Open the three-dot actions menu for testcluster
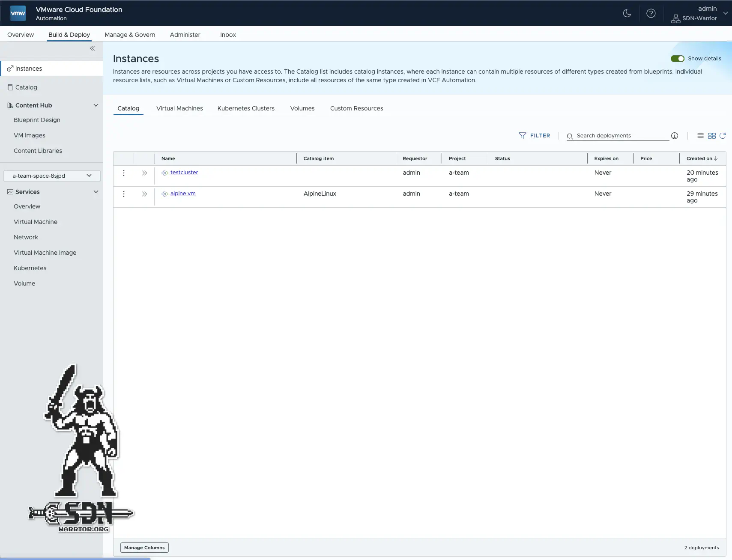This screenshot has width=732, height=560. [x=123, y=173]
